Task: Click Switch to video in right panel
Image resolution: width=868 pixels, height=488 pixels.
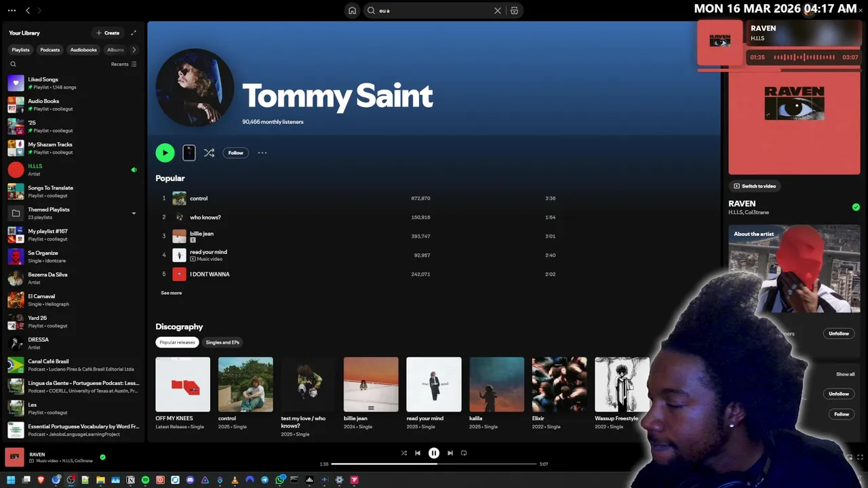Action: coord(755,186)
